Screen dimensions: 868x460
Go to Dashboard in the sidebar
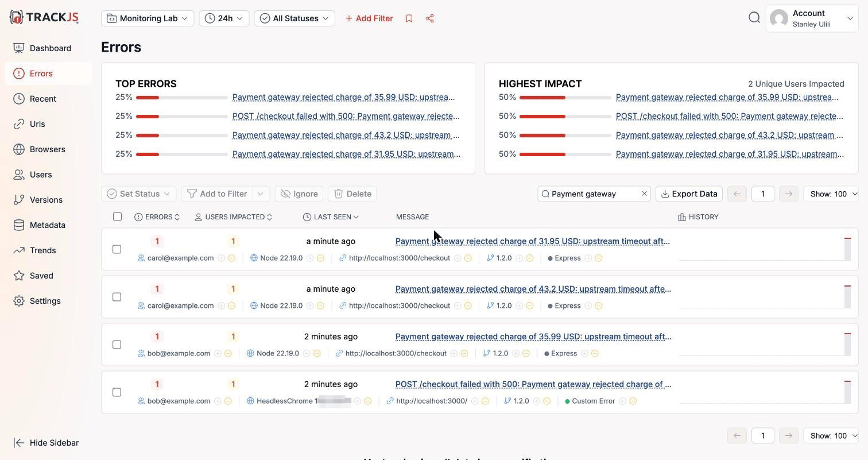pos(48,48)
